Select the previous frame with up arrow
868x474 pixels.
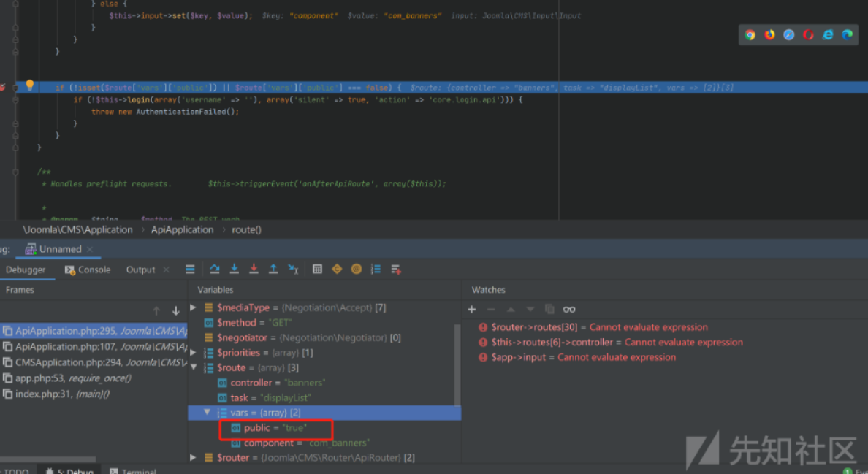(156, 311)
